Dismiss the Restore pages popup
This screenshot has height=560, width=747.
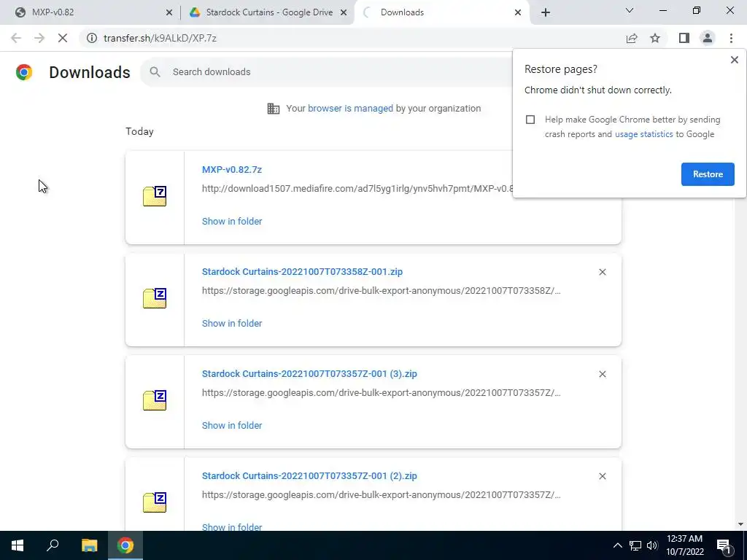(734, 60)
